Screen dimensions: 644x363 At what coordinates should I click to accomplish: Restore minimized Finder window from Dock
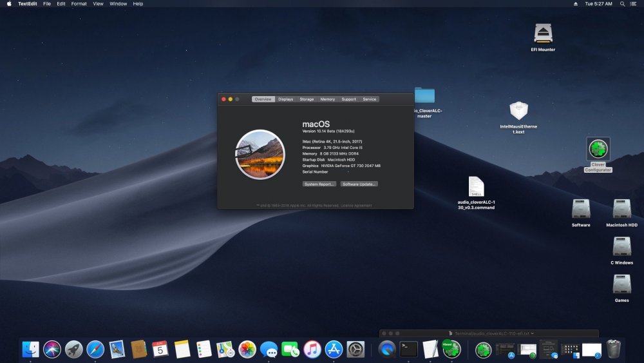[x=570, y=350]
